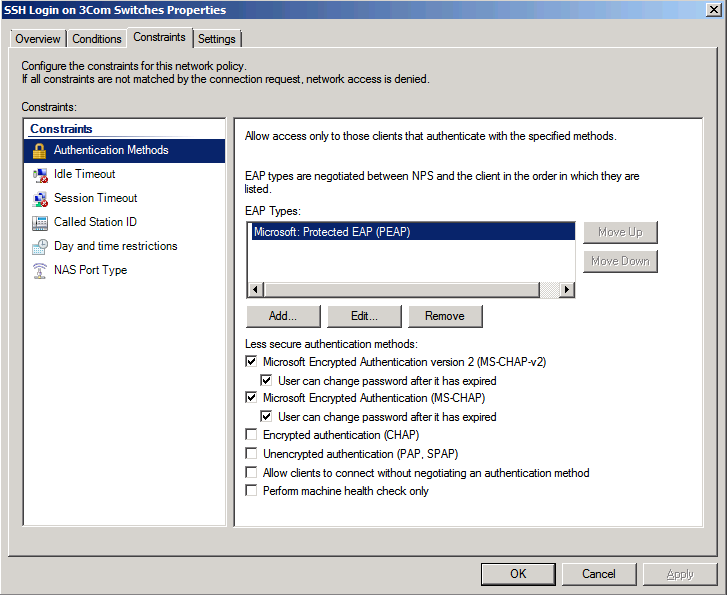Click EAP list scroll right arrow

(566, 290)
